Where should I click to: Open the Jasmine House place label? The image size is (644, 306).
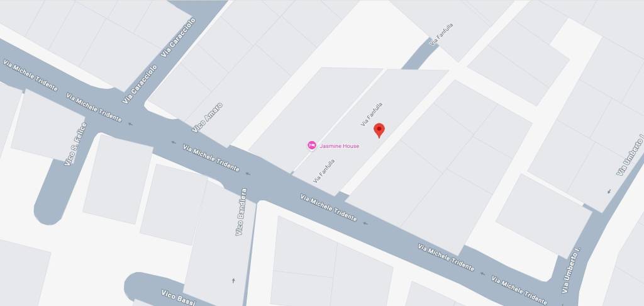[339, 146]
